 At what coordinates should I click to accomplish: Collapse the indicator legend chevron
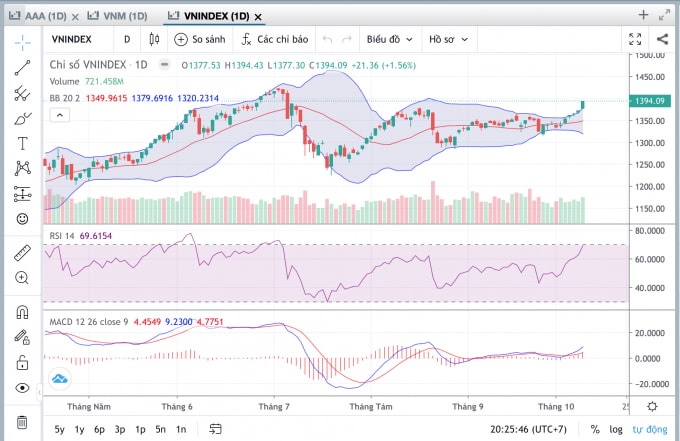60,115
